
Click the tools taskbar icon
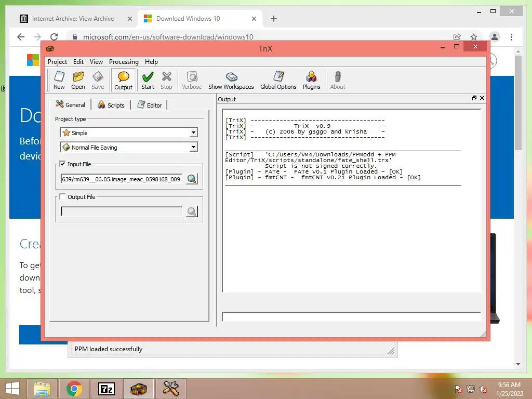point(171,389)
